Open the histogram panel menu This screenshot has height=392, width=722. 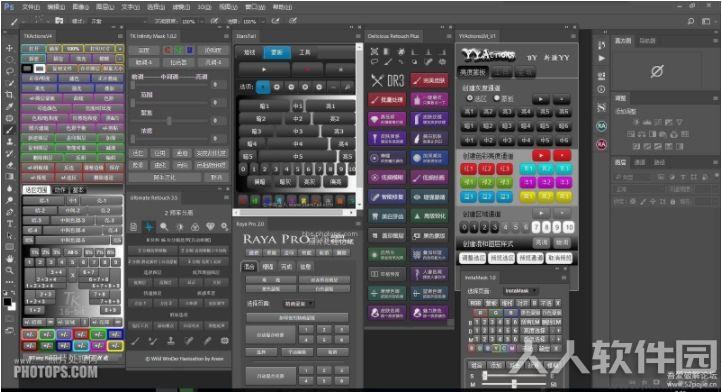(716, 41)
